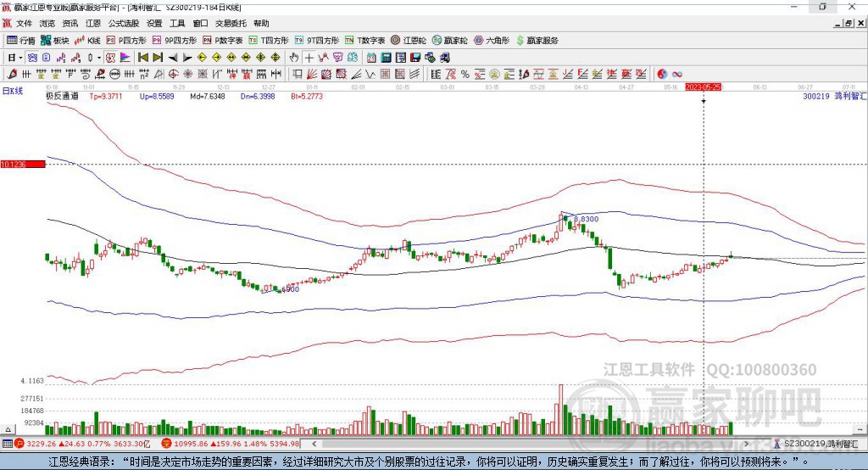Step chart left with black arrow
This screenshot has height=470, width=868.
pos(173,58)
